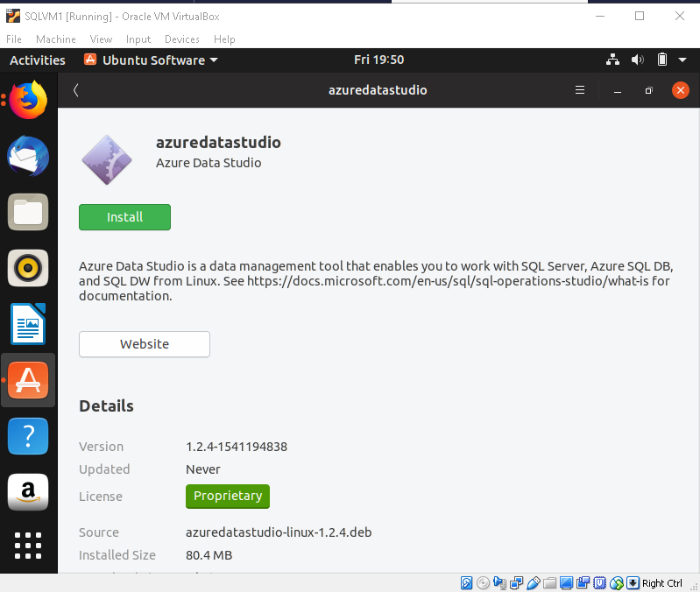
Task: Click the Azure Data Studio subtitle
Action: pos(209,163)
